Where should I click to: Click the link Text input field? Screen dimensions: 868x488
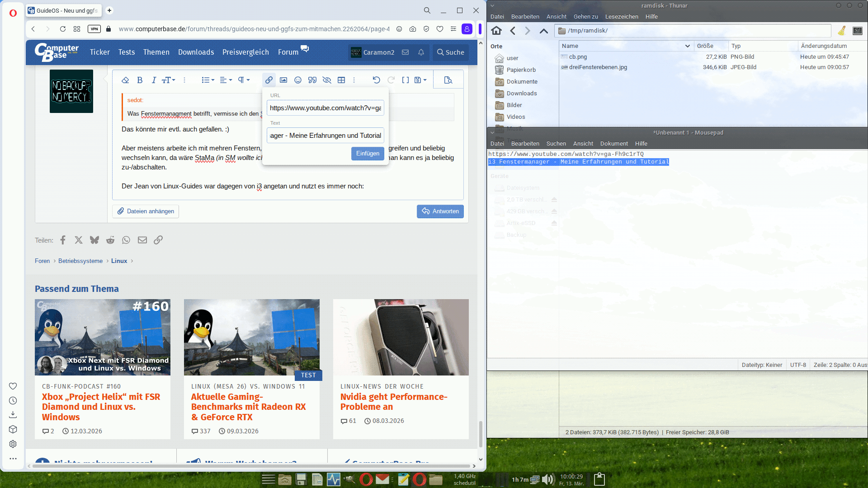click(325, 136)
